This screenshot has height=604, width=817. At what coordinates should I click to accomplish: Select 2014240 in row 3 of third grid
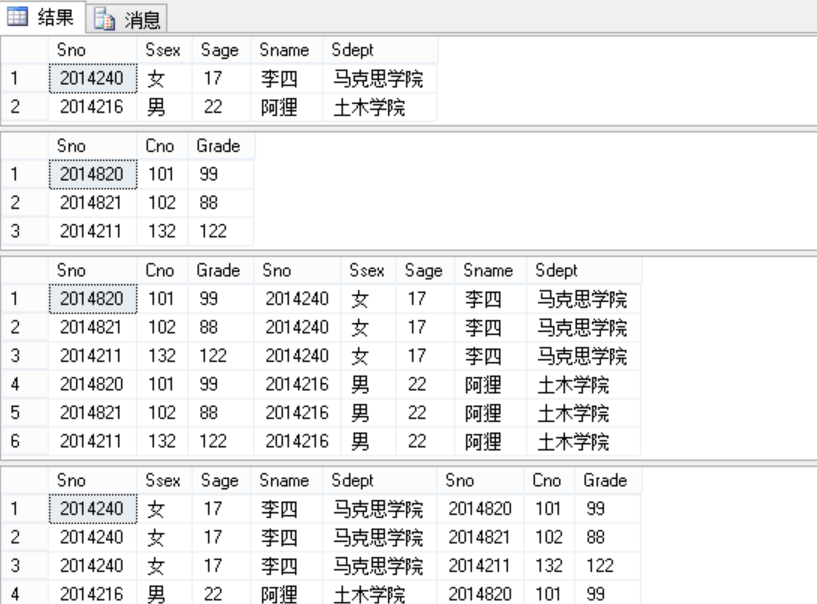tap(298, 356)
